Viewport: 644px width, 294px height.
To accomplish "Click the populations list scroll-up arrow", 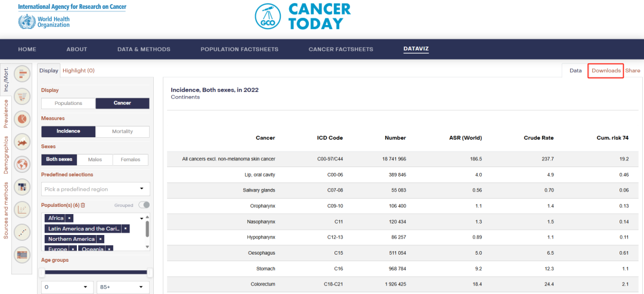I will point(147,216).
